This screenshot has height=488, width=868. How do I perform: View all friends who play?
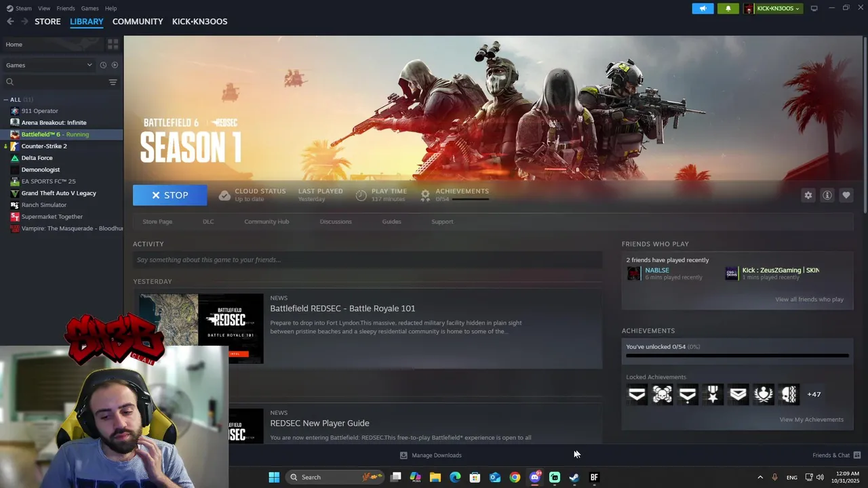click(809, 300)
